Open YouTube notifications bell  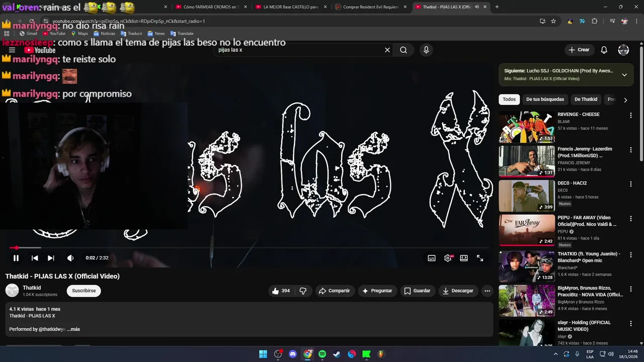point(604,50)
